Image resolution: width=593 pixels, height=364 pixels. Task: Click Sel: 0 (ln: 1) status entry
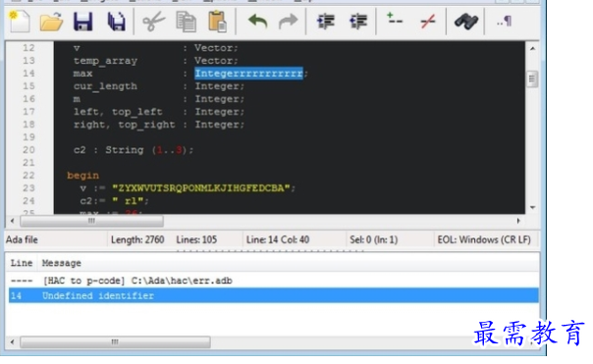pos(374,239)
